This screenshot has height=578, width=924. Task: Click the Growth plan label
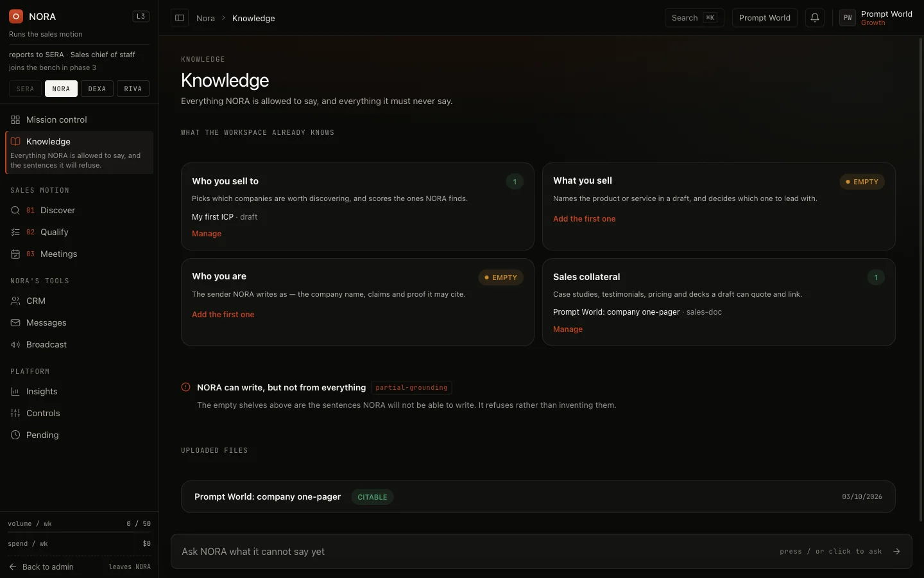873,23
